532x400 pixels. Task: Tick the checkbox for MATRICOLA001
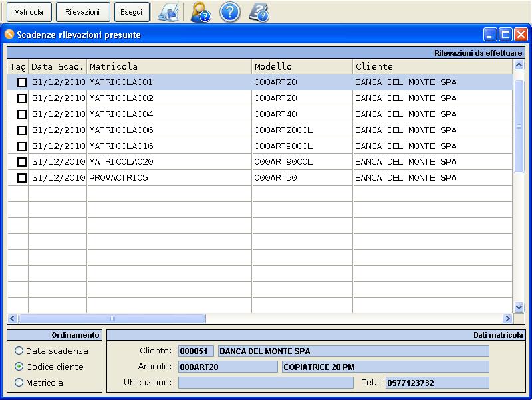tap(22, 82)
